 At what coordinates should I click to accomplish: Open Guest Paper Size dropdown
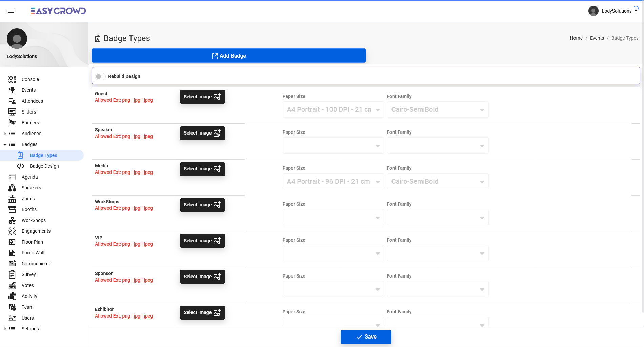pyautogui.click(x=333, y=110)
